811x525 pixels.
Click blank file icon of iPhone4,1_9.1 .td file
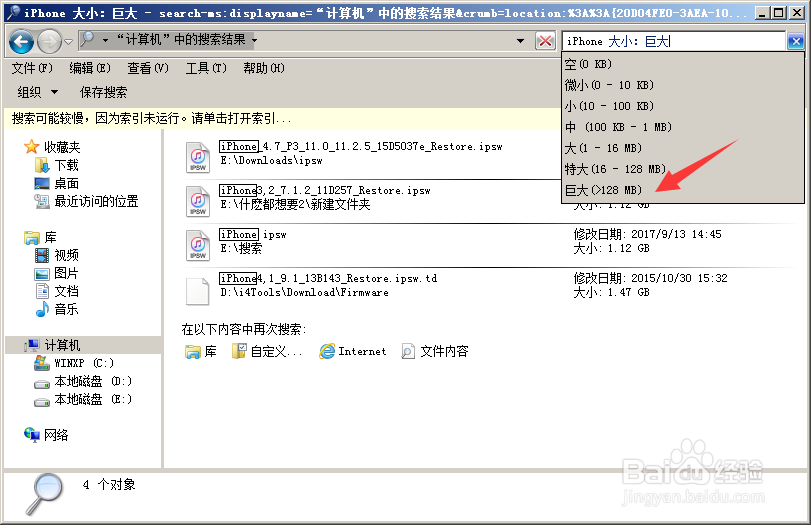coord(198,291)
